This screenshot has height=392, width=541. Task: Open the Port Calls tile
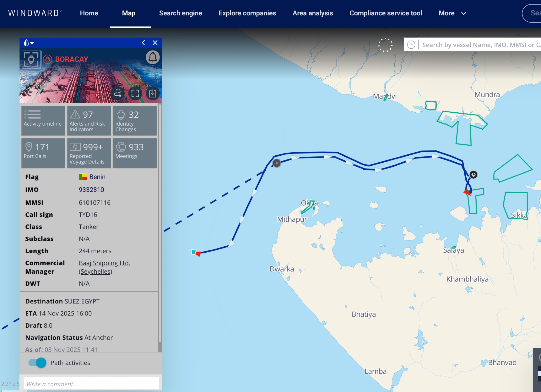click(x=43, y=153)
